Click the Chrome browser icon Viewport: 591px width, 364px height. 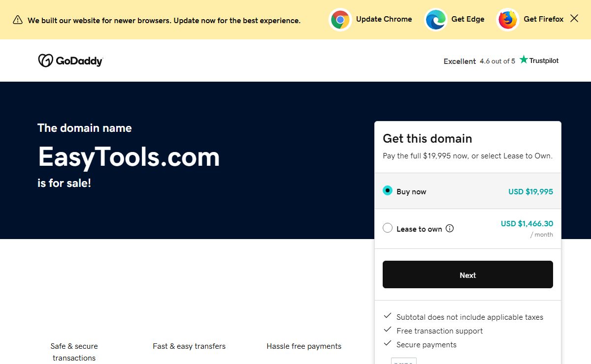pyautogui.click(x=340, y=20)
